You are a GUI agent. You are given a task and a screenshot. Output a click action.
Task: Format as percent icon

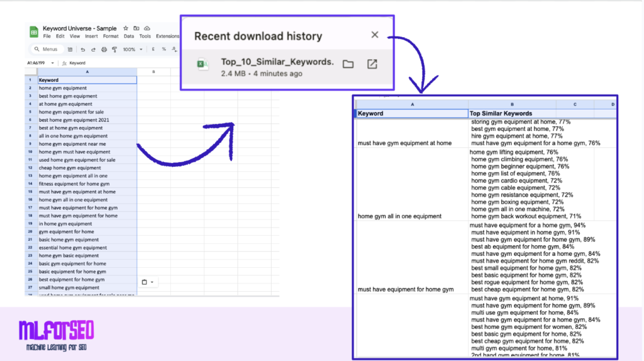coord(164,49)
